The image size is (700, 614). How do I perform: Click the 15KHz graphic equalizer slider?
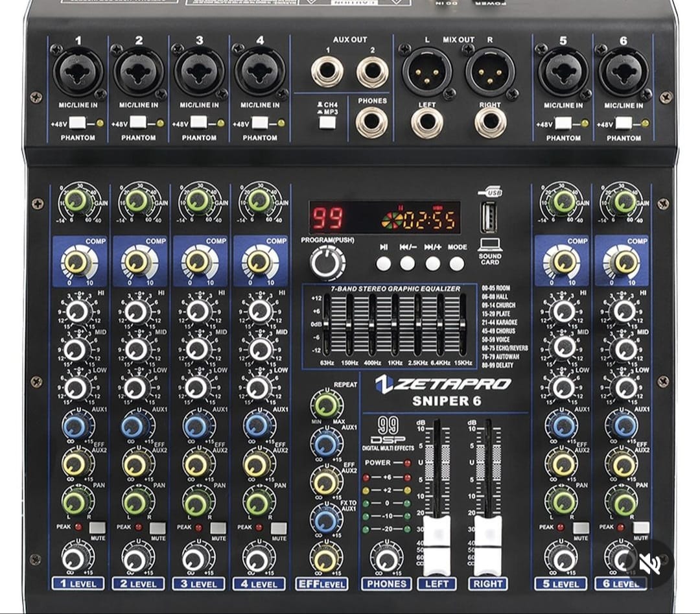click(x=463, y=324)
